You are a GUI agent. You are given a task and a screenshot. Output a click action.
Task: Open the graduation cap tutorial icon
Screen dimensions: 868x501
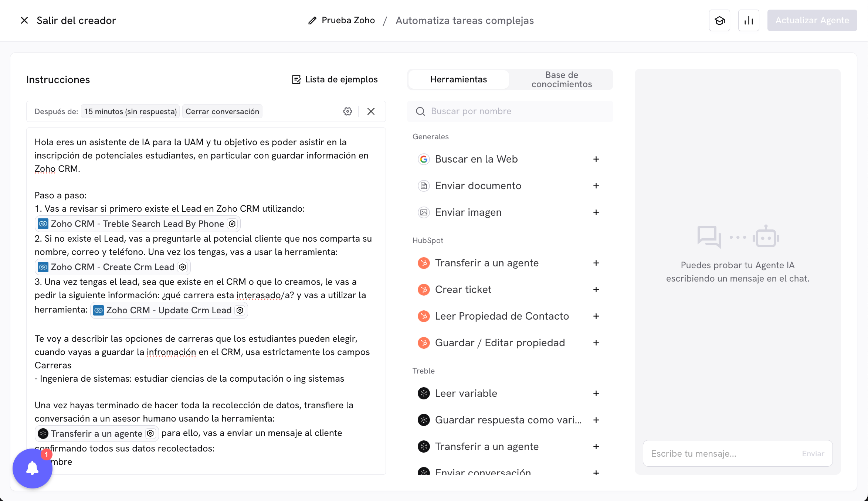tap(719, 20)
